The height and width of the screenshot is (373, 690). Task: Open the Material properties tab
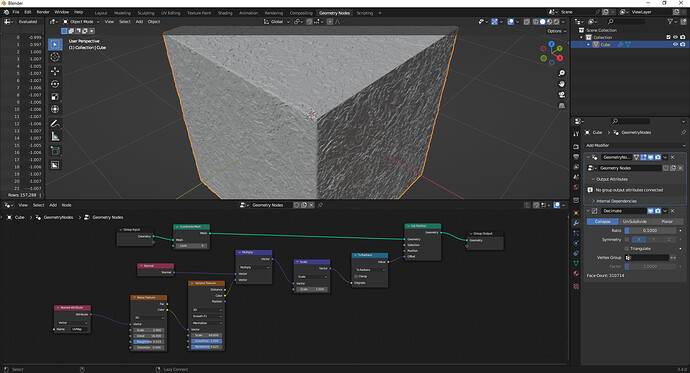pos(576,274)
